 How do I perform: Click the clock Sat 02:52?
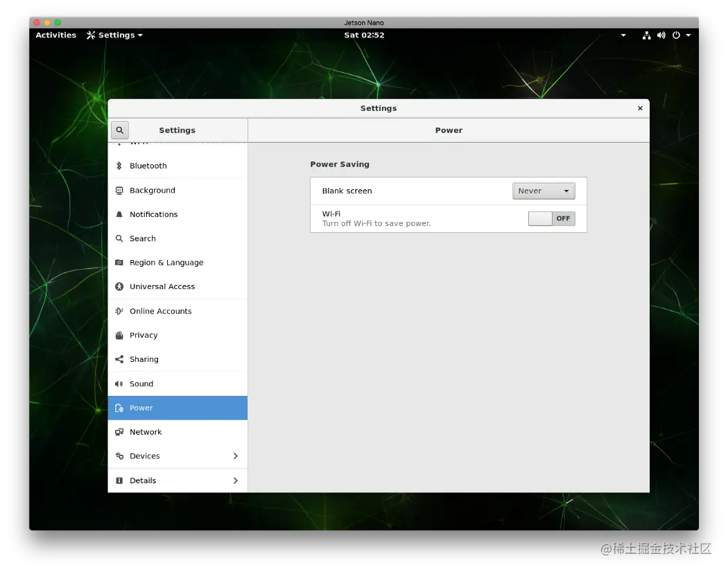tap(364, 35)
